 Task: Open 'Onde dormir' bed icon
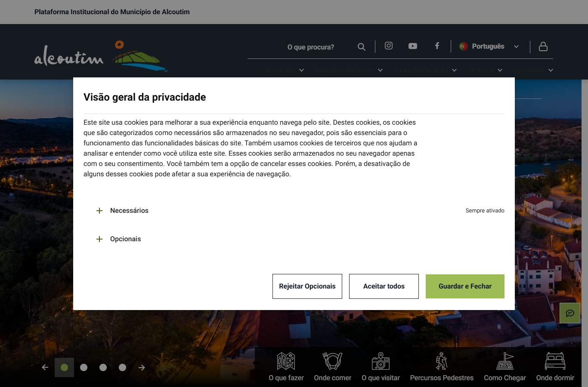[x=555, y=361]
